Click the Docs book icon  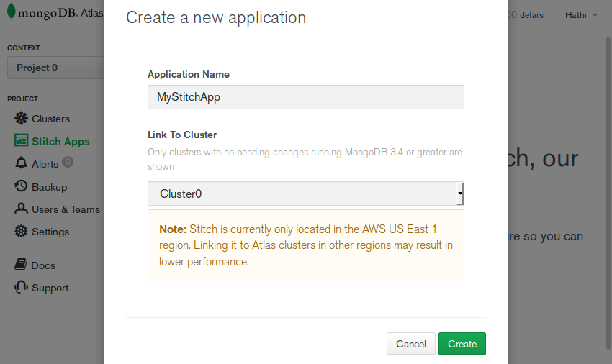20,265
